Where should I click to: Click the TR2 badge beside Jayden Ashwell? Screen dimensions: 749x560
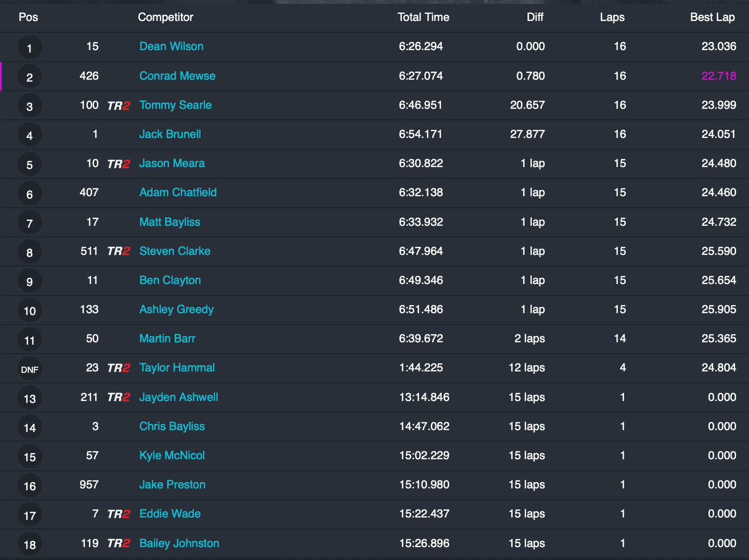pos(118,397)
